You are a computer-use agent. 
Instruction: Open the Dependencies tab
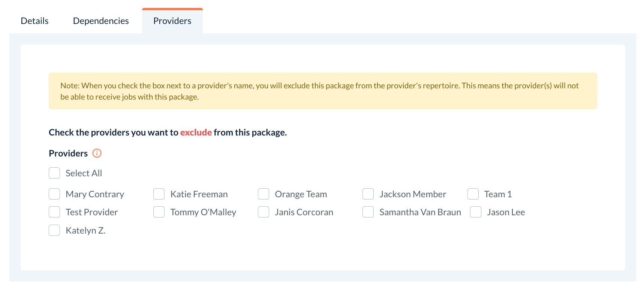101,21
